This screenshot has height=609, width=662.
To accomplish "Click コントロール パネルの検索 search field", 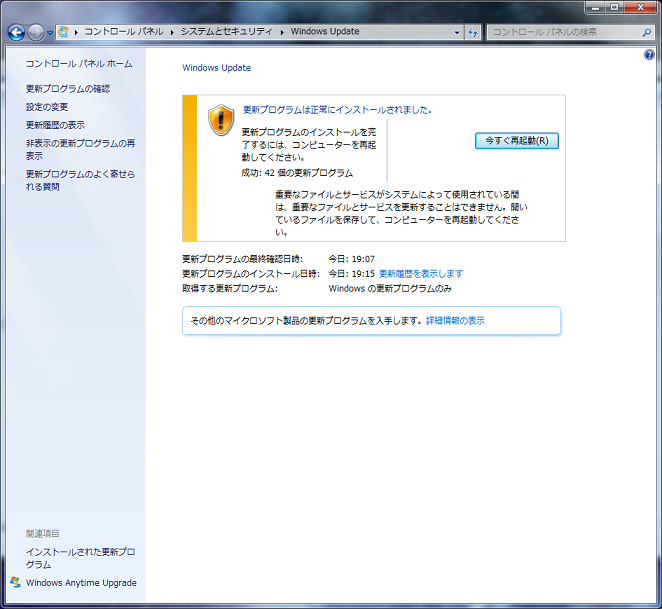I will point(564,32).
